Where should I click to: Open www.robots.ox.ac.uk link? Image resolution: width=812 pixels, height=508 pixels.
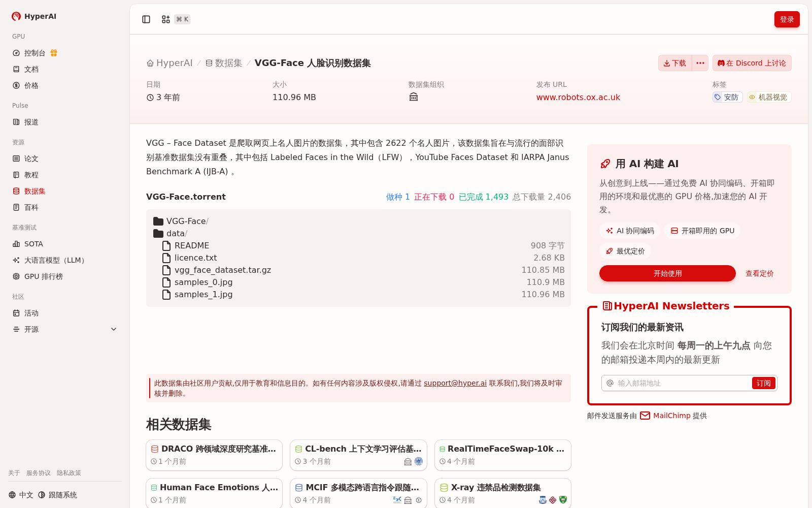click(x=578, y=97)
